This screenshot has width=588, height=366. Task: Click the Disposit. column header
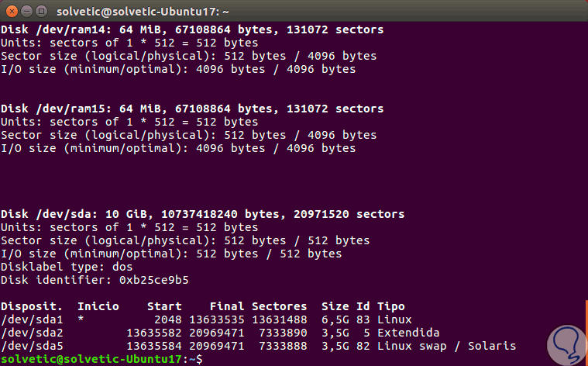click(32, 306)
